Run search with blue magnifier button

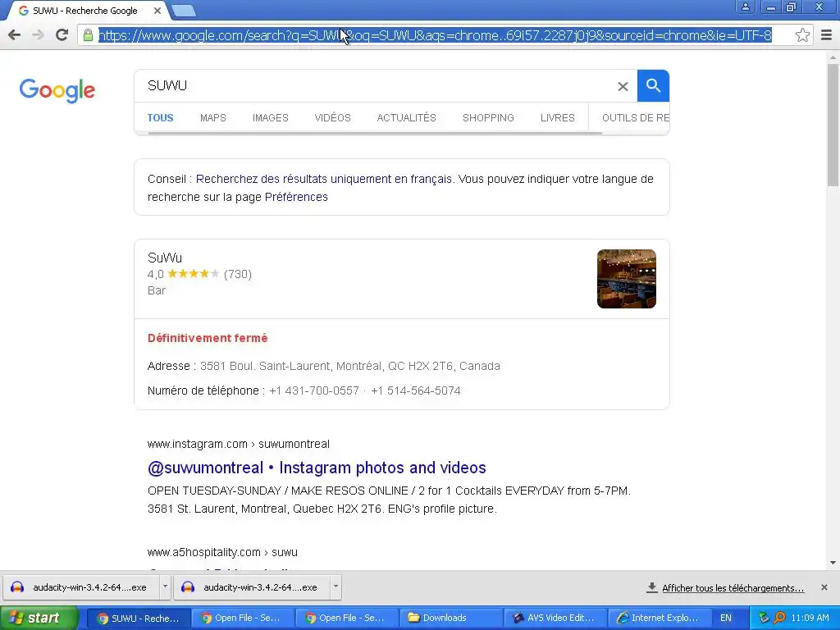click(653, 85)
